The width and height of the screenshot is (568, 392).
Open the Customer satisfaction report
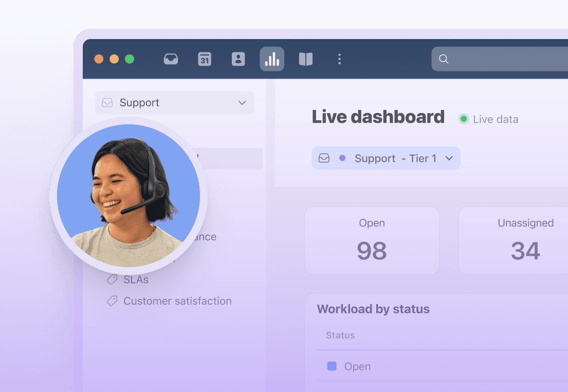click(177, 301)
